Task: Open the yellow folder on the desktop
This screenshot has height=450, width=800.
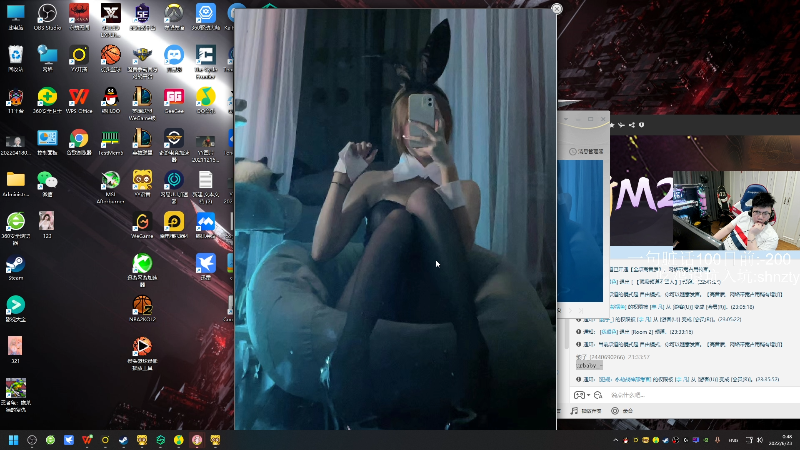Action: pos(16,184)
